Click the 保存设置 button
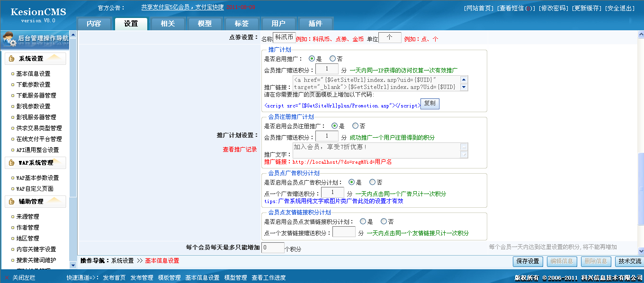This screenshot has width=644, height=283. pos(527,261)
